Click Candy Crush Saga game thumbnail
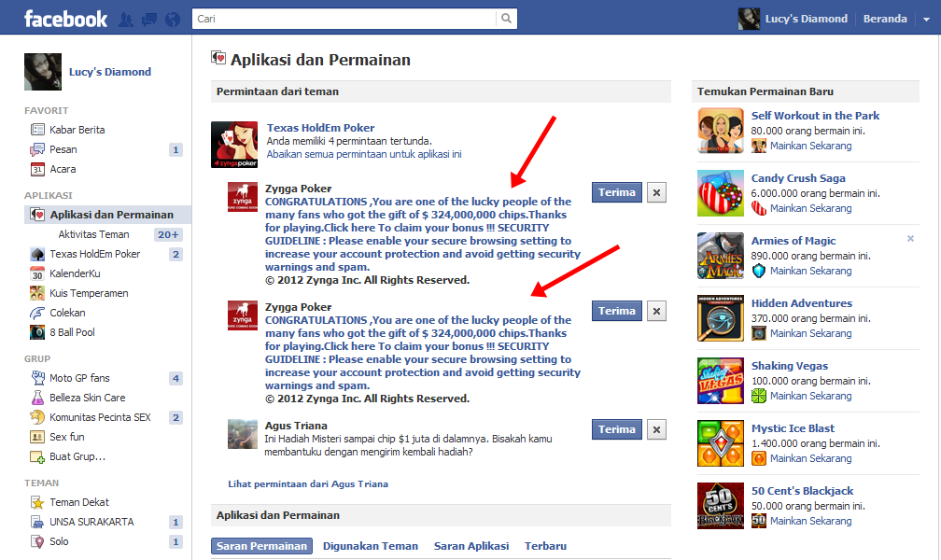Image resolution: width=941 pixels, height=560 pixels. [x=720, y=193]
